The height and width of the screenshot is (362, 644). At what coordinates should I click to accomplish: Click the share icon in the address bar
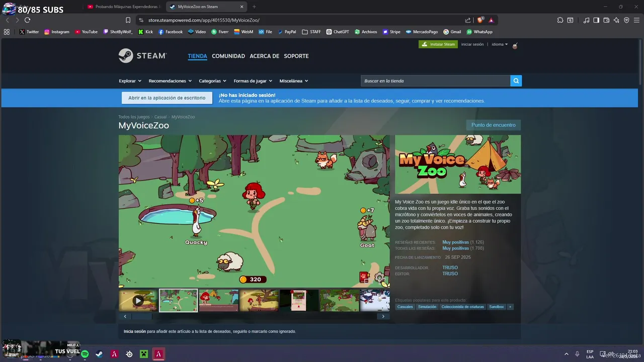[468, 20]
